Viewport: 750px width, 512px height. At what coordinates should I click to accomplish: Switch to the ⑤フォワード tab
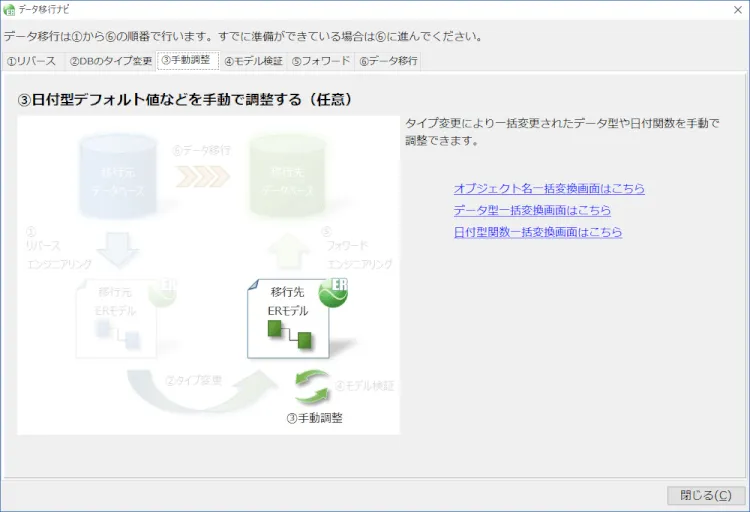point(321,61)
